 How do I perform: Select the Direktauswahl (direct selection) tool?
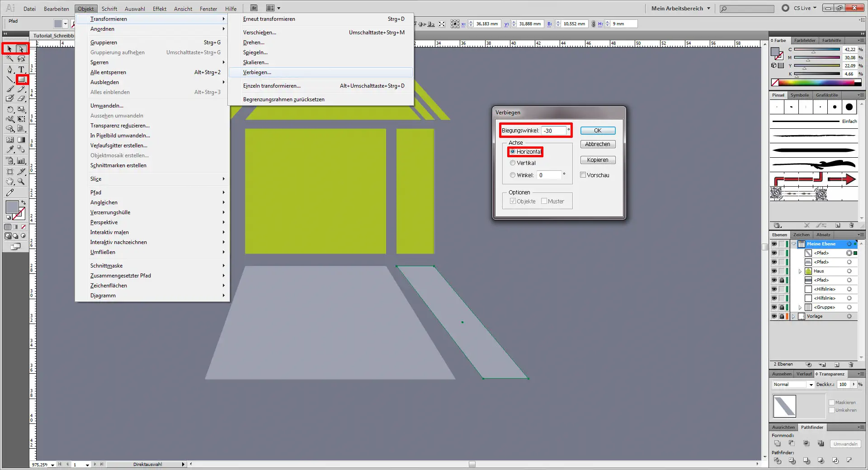point(22,48)
